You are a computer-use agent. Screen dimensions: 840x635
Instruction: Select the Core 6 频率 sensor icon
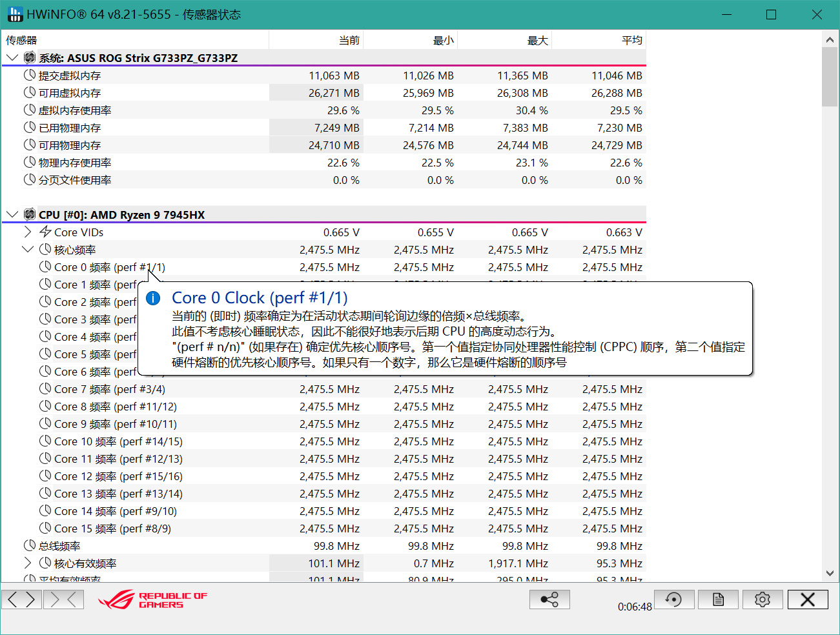tap(45, 371)
